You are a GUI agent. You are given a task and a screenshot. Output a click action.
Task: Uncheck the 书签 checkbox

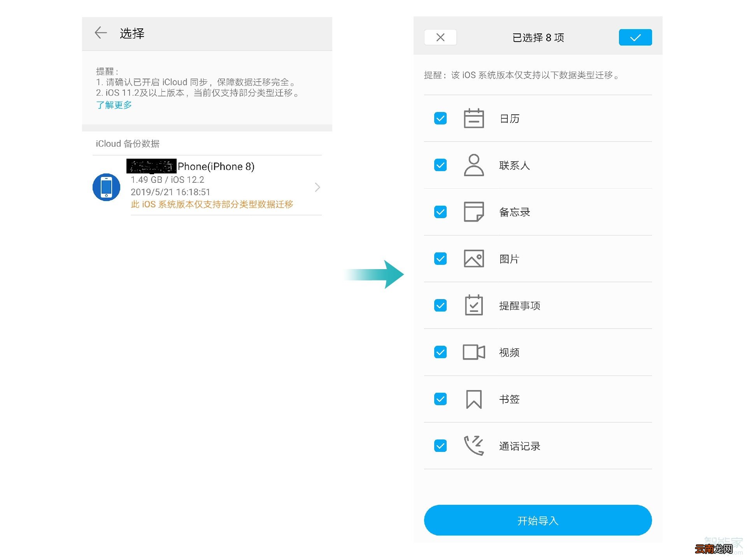(x=440, y=399)
